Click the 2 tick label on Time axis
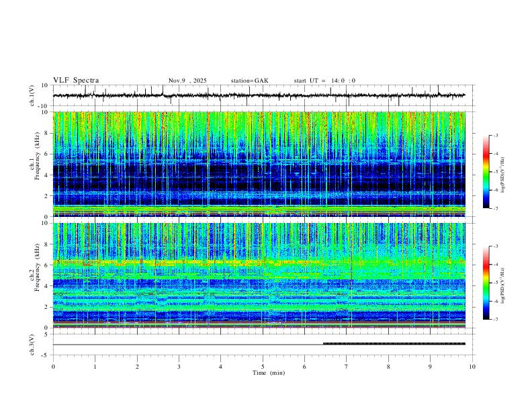Image resolution: width=532 pixels, height=411 pixels. (137, 367)
